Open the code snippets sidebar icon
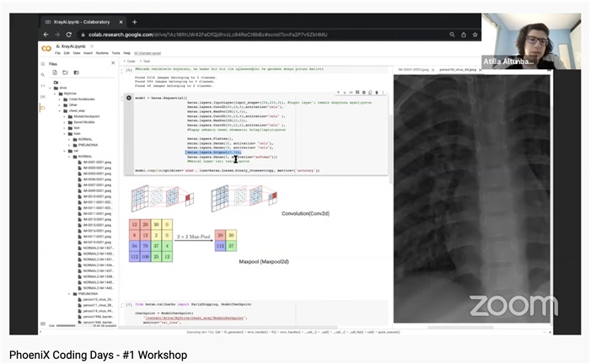This screenshot has height=364, width=590. point(42,86)
